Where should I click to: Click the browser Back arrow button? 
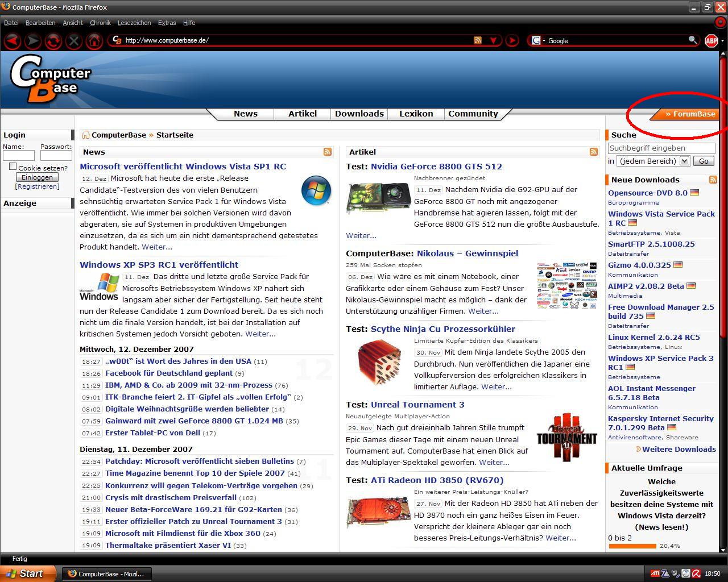pyautogui.click(x=13, y=40)
